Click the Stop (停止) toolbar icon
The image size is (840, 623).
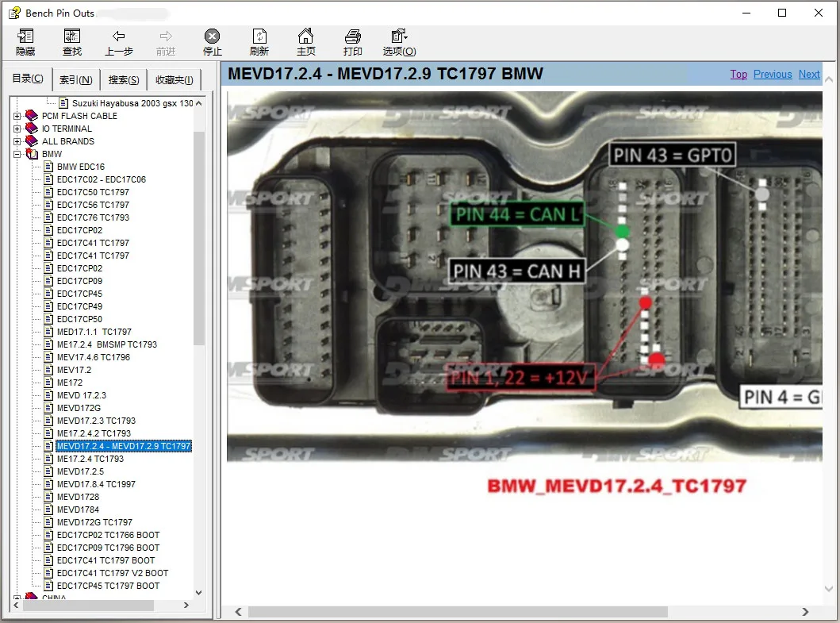pyautogui.click(x=212, y=36)
